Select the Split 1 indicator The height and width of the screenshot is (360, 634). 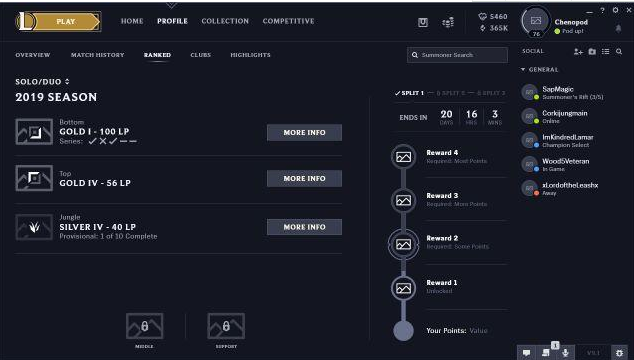point(409,93)
